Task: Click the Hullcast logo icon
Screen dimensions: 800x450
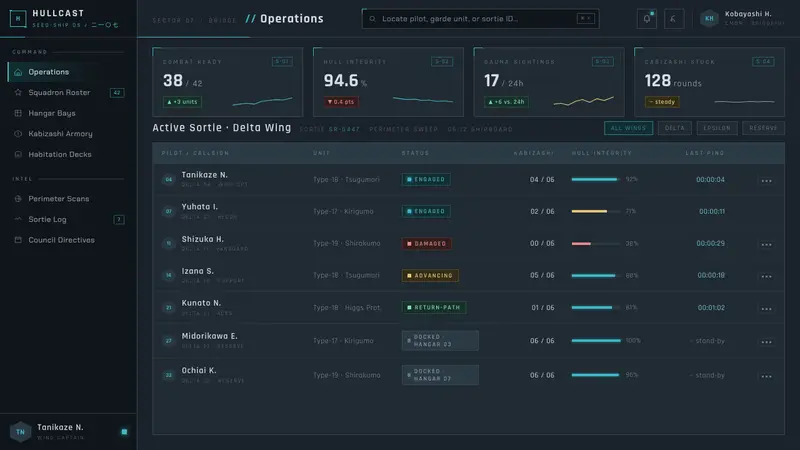Action: (18, 19)
